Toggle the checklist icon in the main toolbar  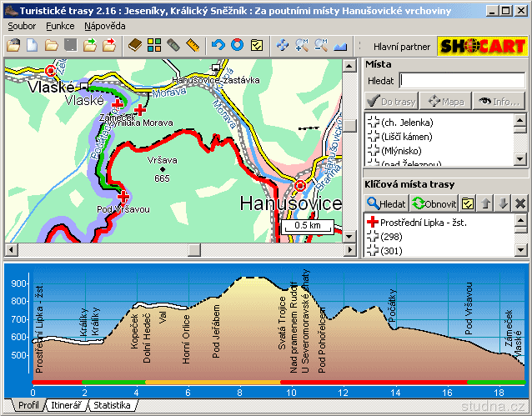point(257,45)
